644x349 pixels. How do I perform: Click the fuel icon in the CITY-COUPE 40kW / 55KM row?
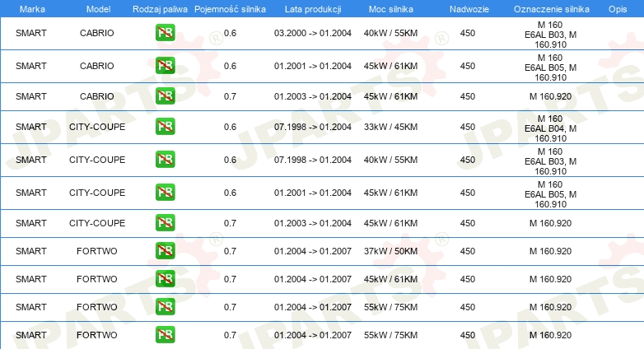165,160
